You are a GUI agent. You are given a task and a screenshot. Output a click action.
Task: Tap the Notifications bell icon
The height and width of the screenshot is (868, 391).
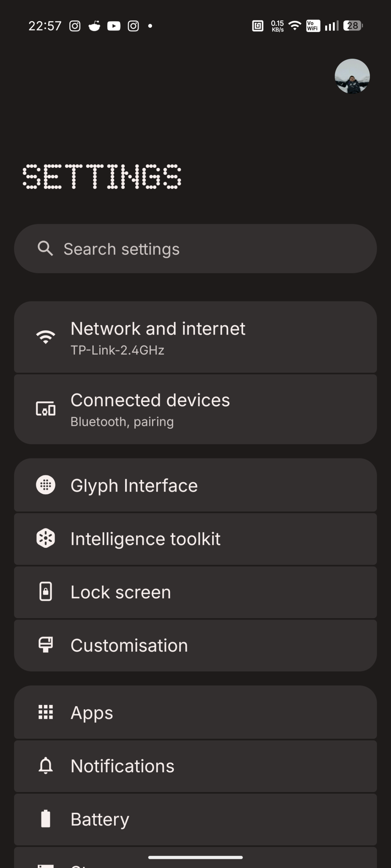pyautogui.click(x=45, y=766)
